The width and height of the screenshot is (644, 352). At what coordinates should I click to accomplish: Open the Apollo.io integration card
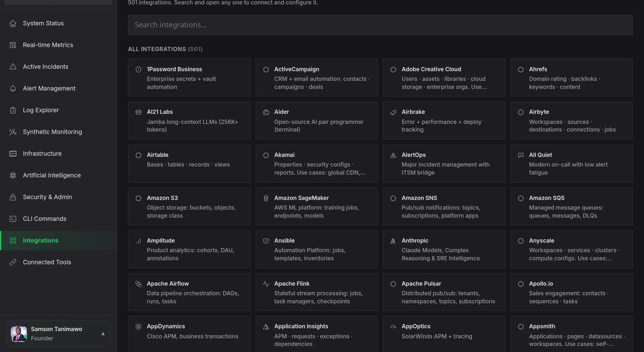571,292
